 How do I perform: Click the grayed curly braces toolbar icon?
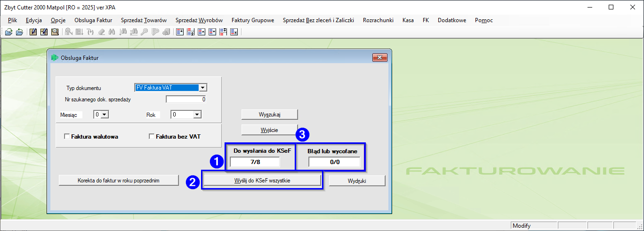(90, 32)
